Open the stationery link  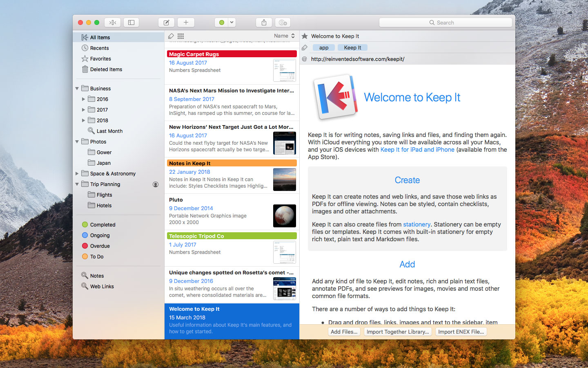(416, 224)
